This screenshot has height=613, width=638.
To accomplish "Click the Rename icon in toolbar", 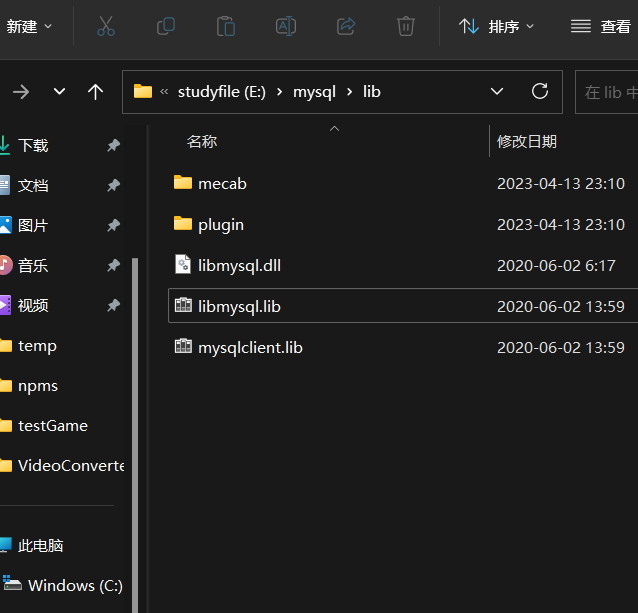I will click(286, 26).
